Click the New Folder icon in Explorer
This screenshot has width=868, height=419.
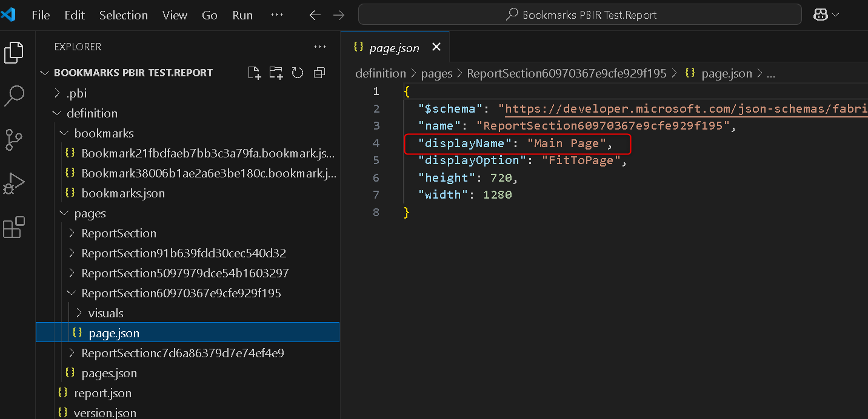[x=276, y=73]
